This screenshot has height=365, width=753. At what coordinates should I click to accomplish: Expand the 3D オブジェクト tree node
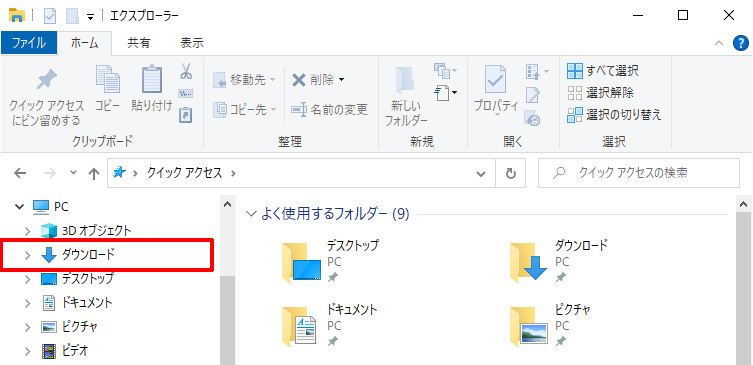[28, 231]
